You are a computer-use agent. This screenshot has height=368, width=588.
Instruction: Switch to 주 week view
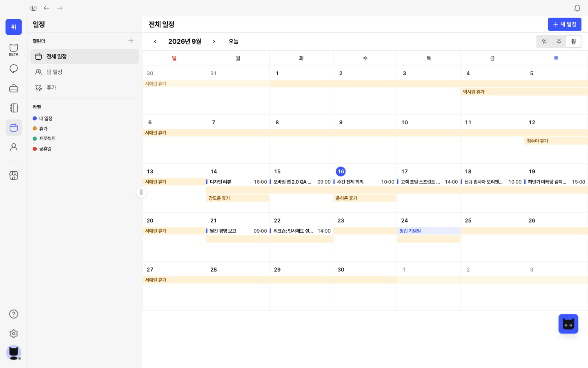pyautogui.click(x=559, y=42)
